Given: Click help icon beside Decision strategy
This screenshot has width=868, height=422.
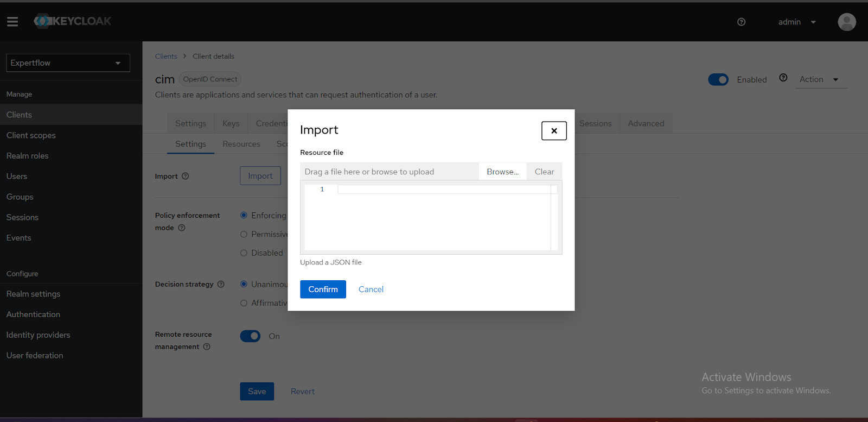Looking at the screenshot, I should (x=221, y=284).
